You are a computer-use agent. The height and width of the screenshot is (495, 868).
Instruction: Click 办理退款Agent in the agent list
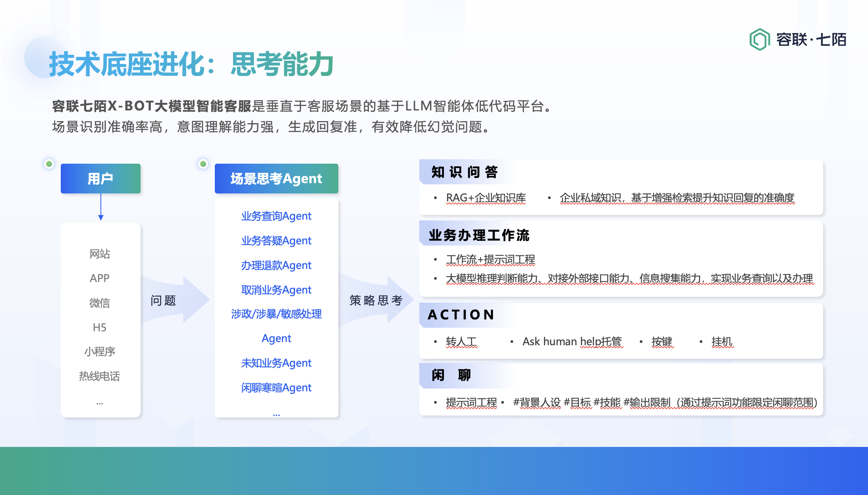[x=276, y=265]
